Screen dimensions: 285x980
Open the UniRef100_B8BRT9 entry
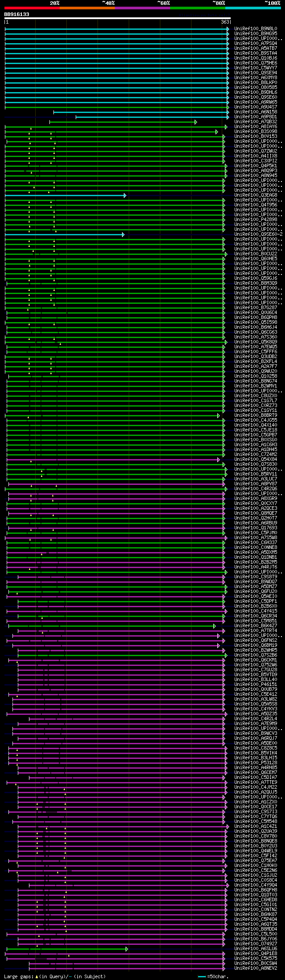(x=256, y=415)
